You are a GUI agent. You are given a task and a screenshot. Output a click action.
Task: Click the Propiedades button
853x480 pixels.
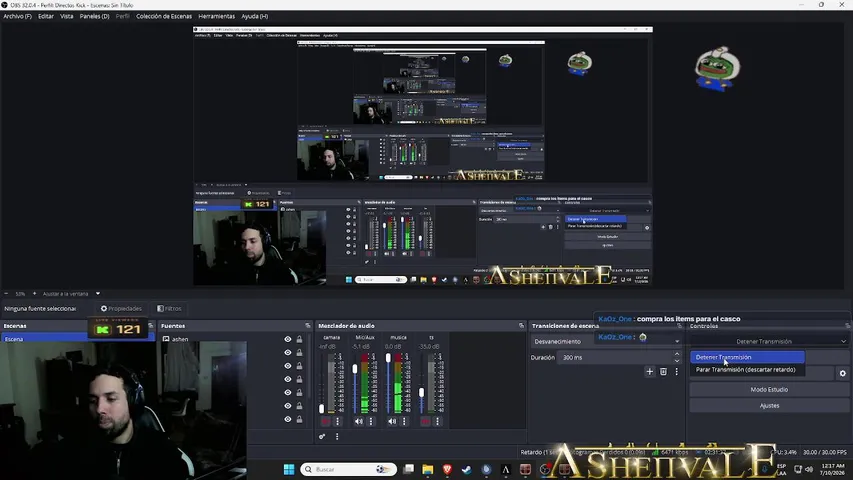coord(121,309)
